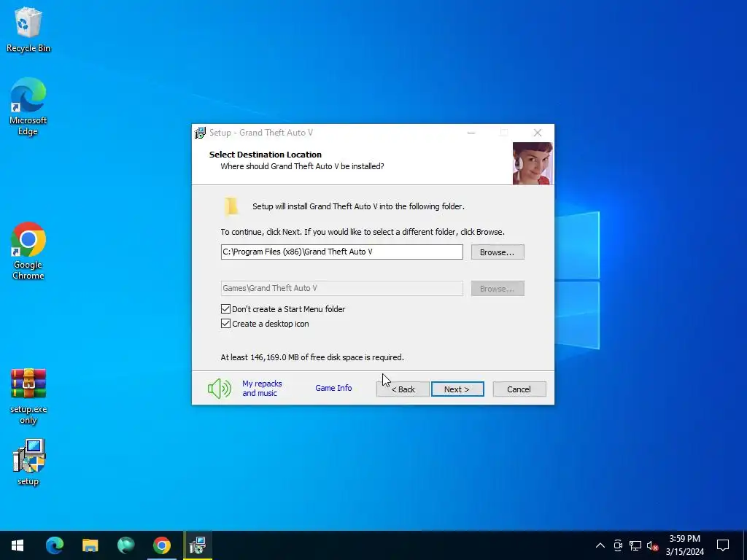Select the 'setup.exe only' archive icon

click(x=28, y=396)
